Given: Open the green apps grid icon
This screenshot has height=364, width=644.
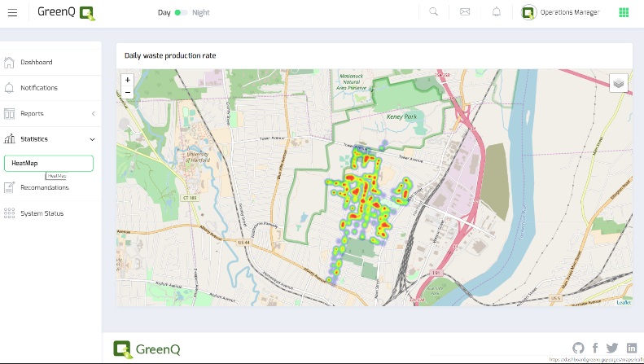Looking at the screenshot, I should coord(624,12).
